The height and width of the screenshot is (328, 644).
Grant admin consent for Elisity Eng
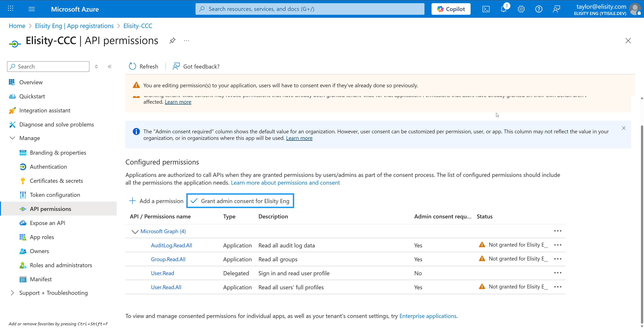tap(240, 201)
